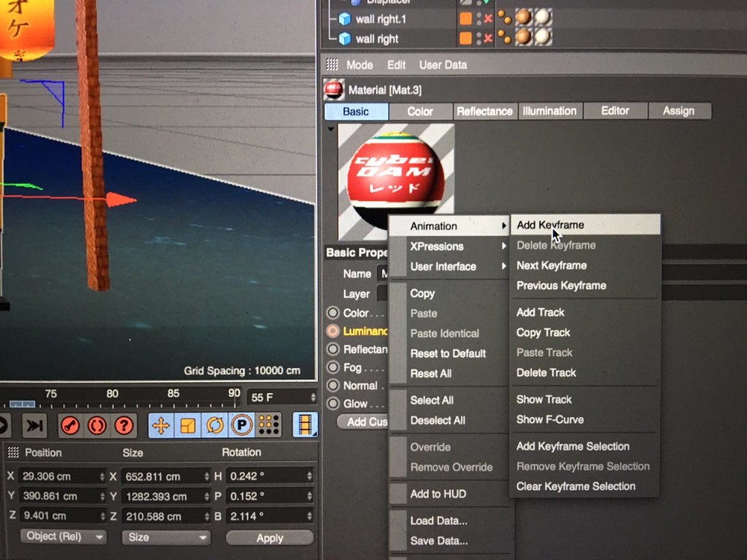Select the brown material tag on wall right

(524, 36)
